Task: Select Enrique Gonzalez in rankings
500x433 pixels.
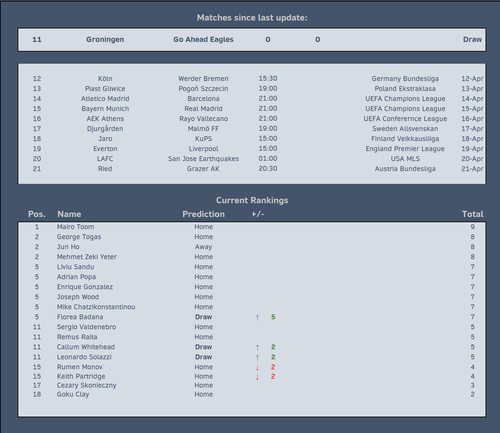Action: point(85,287)
